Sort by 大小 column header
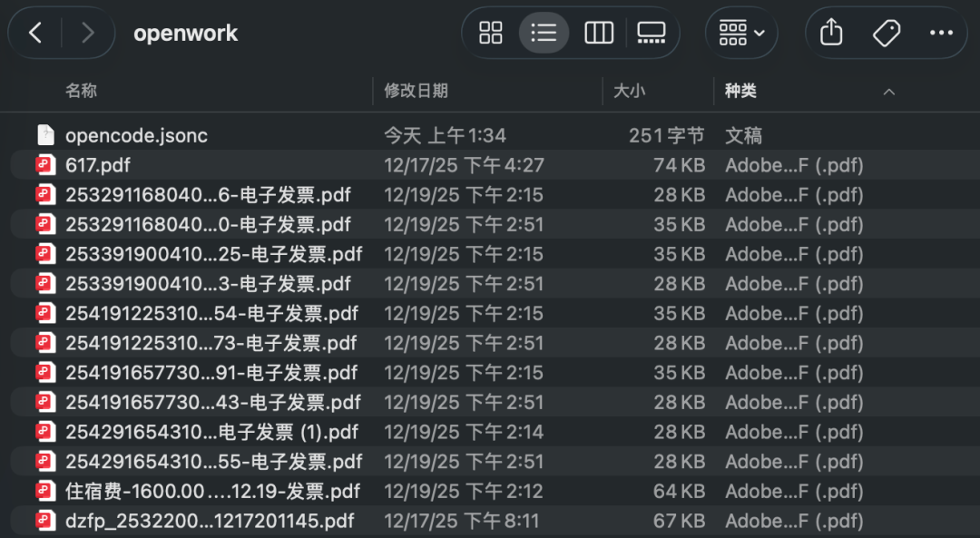The width and height of the screenshot is (980, 538). pyautogui.click(x=629, y=91)
